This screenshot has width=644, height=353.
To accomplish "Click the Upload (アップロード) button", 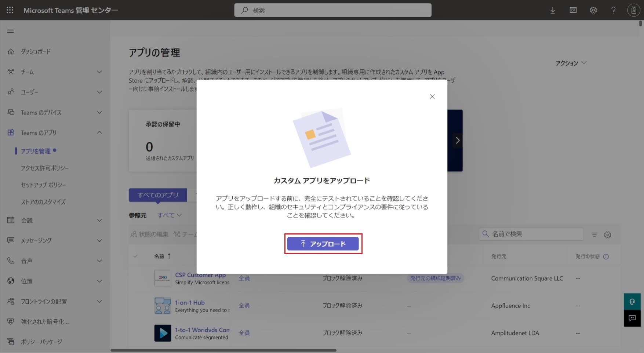I will [323, 244].
